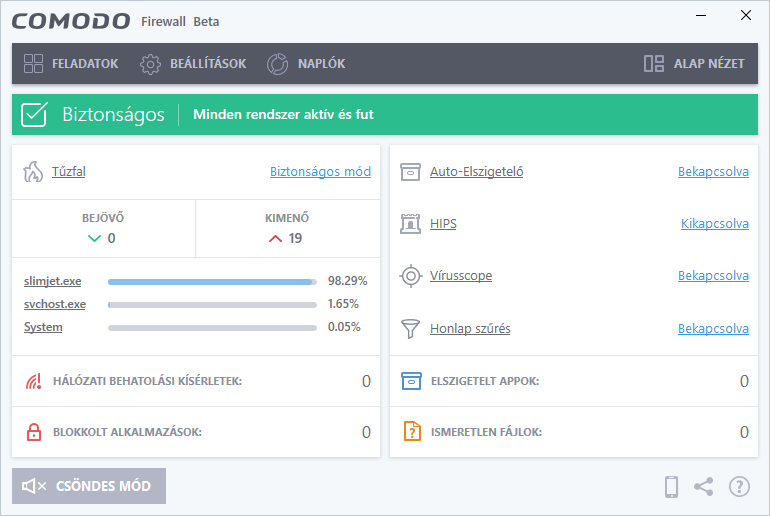Toggle Auto-Elszigetelő Bekapcsolva state link
Screen dimensions: 770x516
(713, 172)
